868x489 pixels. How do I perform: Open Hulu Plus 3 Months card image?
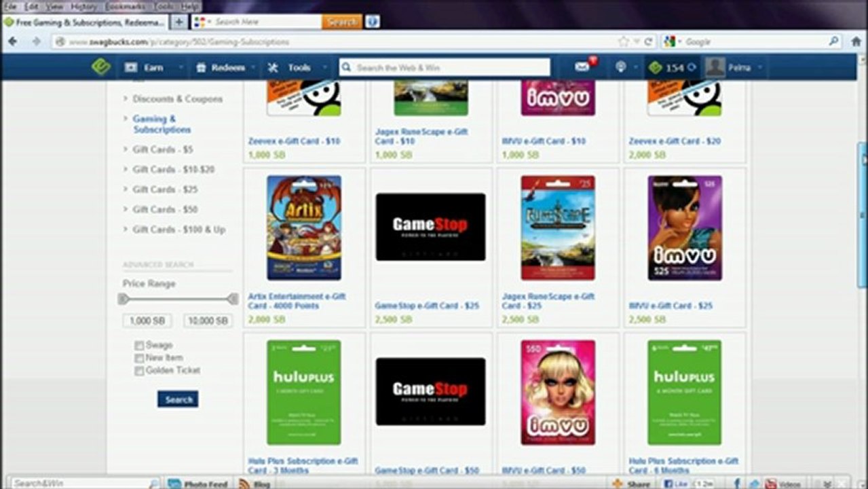point(304,393)
